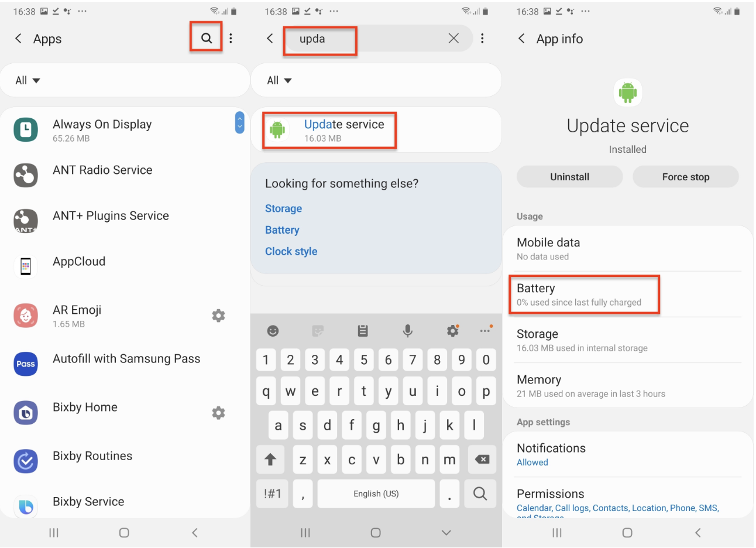Screen dimensions: 756x548
Task: Open Autofill with Samsung Pass entry
Action: pos(125,364)
